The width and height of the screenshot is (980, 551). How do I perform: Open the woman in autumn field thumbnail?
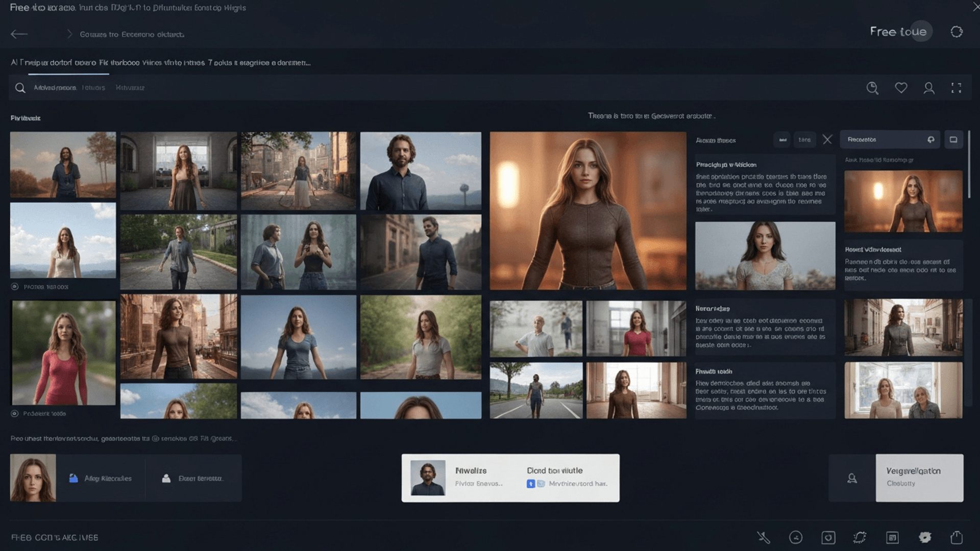coord(63,165)
